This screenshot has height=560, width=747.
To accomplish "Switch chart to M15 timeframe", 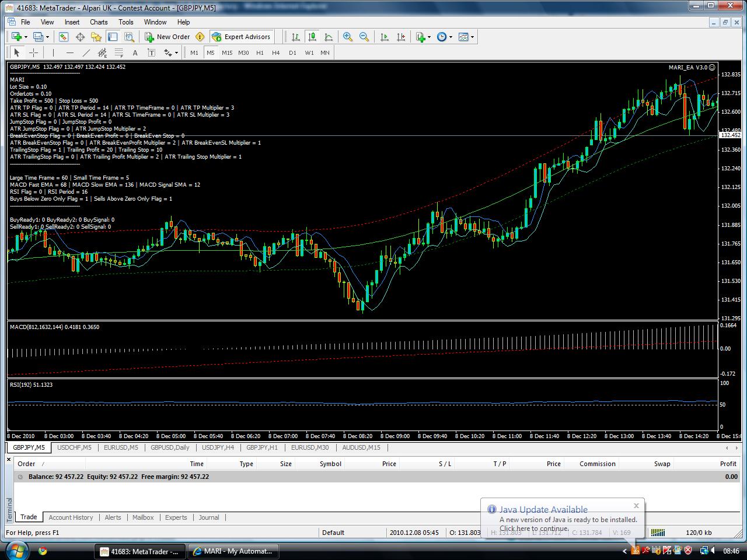I will (x=227, y=52).
